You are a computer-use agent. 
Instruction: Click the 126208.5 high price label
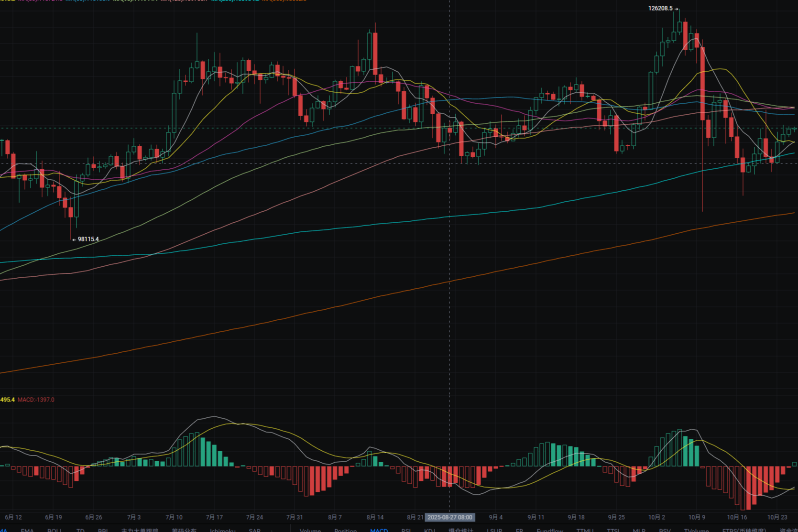coord(660,8)
